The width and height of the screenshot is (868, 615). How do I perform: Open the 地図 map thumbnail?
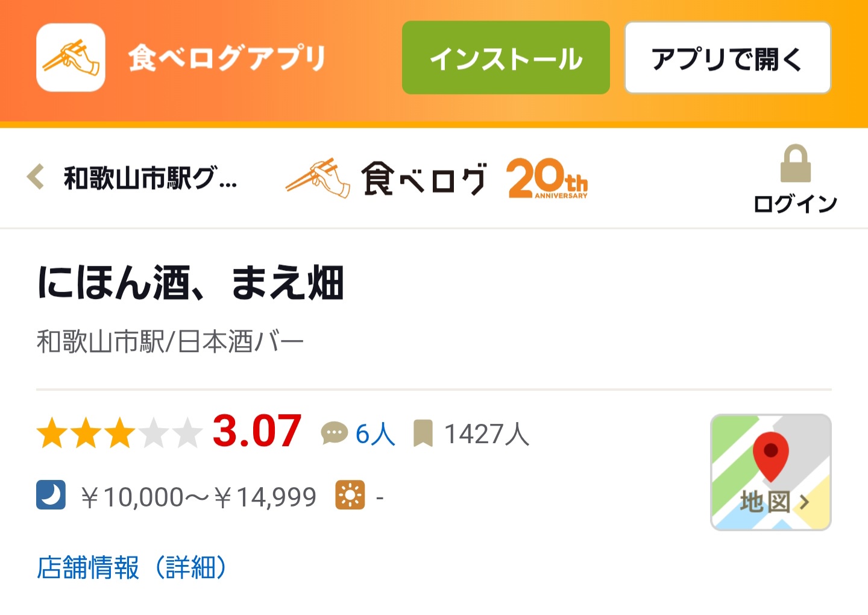tap(771, 472)
